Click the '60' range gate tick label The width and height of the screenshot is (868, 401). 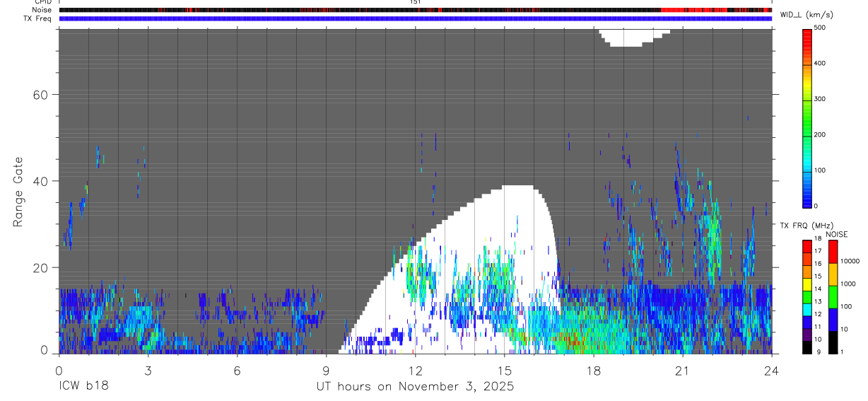coord(40,95)
